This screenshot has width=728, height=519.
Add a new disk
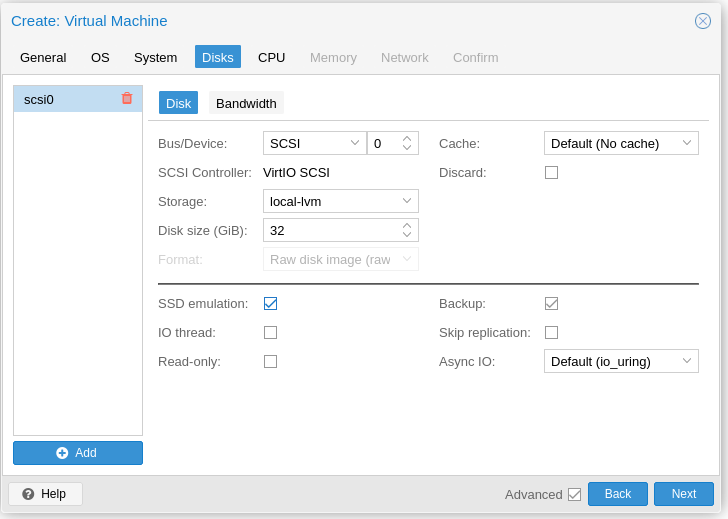tap(78, 453)
